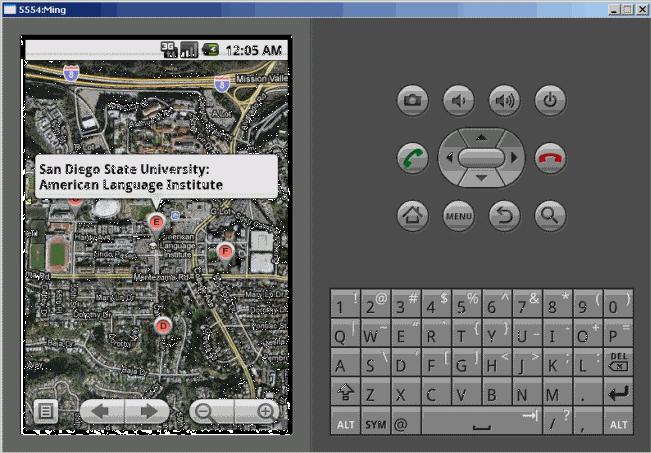Click the slash question mark key

558,421
